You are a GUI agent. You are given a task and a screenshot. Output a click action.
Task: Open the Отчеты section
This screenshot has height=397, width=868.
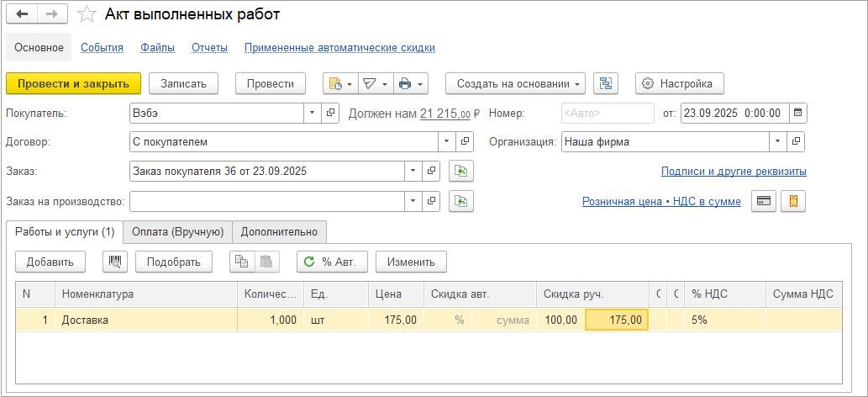point(210,48)
